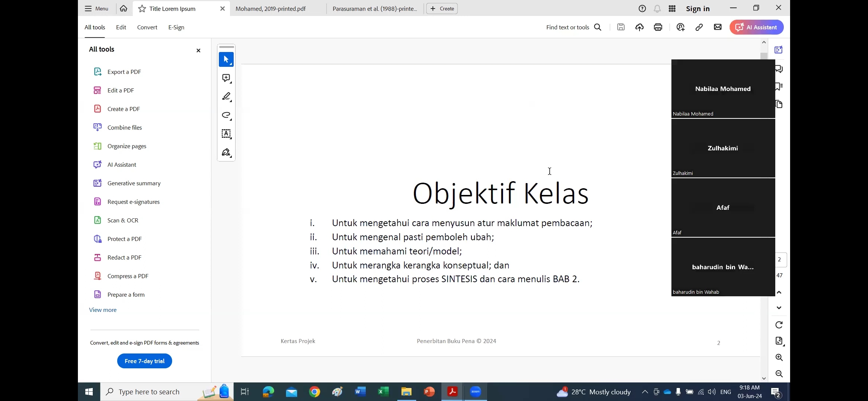This screenshot has width=868, height=401.
Task: Switch to the Mohamed, 2019-printed.pdf tab
Action: (270, 9)
